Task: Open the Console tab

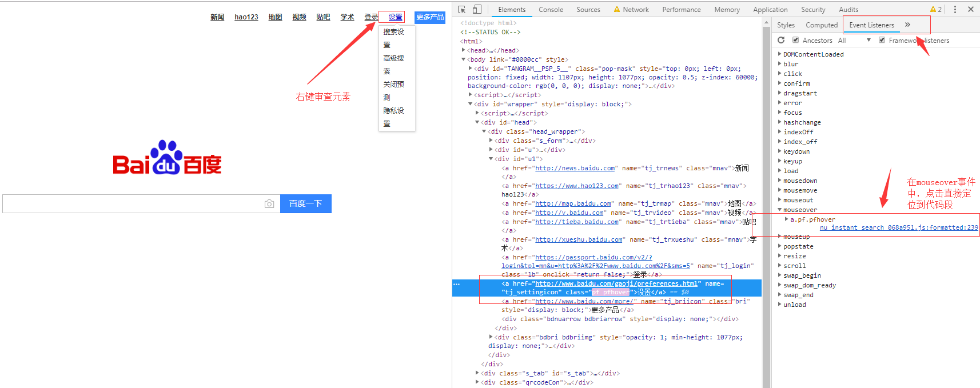Action: click(x=551, y=10)
